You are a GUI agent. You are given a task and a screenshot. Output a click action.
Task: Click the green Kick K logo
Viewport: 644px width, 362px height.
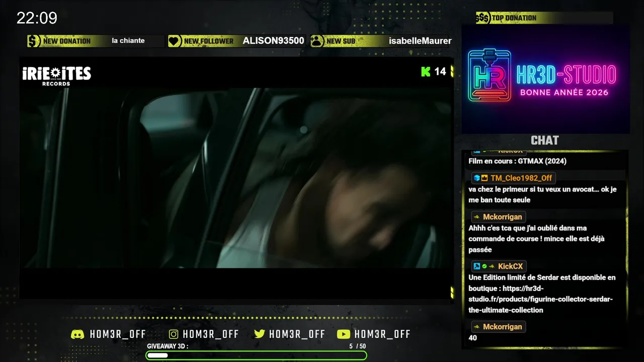pos(426,71)
